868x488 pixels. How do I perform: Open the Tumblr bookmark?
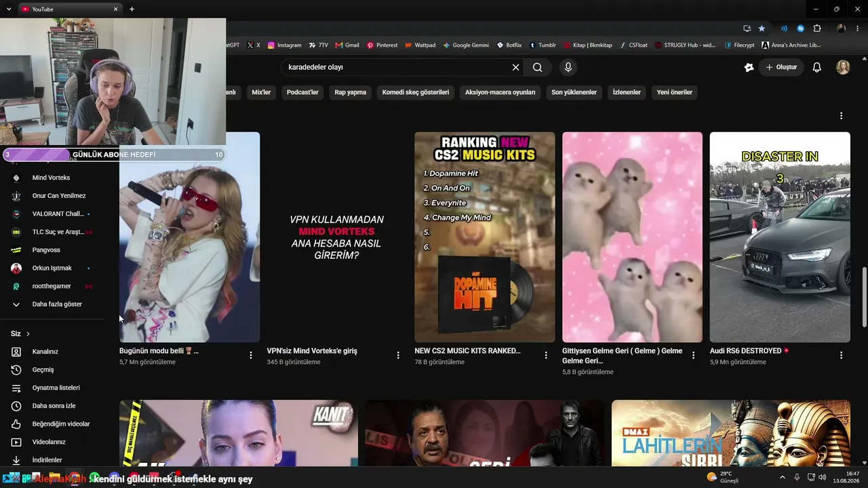coord(542,45)
